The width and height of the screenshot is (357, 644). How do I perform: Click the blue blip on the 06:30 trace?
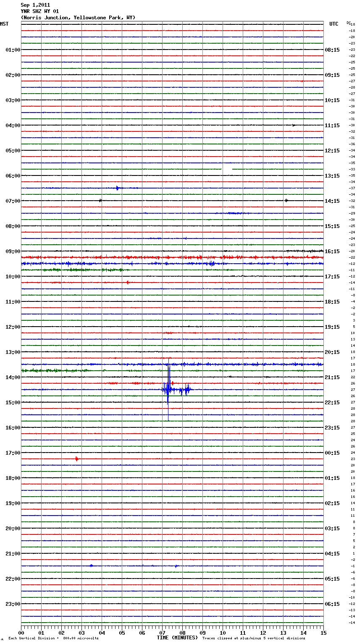click(x=117, y=188)
